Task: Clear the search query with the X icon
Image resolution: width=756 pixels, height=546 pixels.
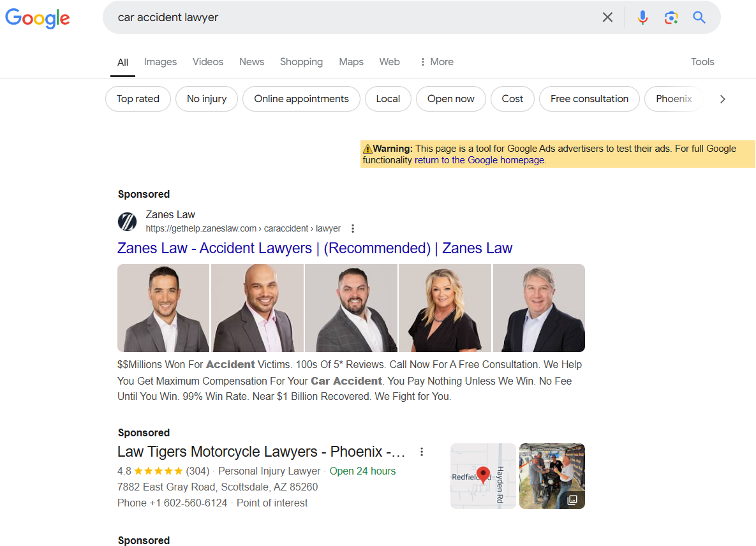Action: [x=607, y=17]
